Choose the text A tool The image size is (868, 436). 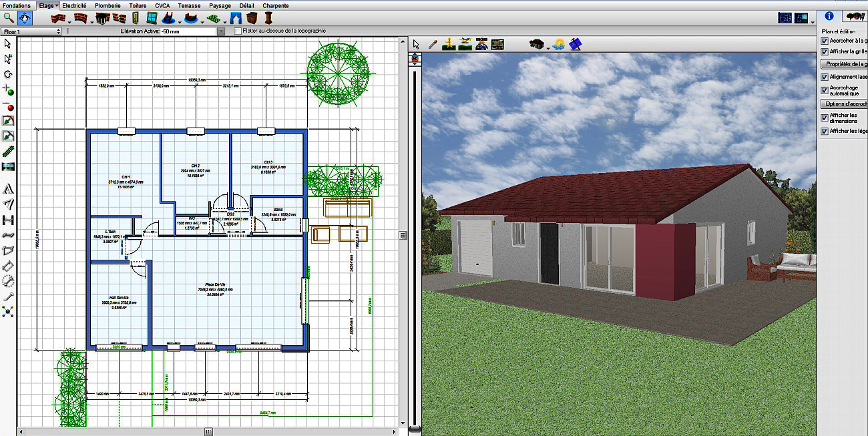(x=8, y=189)
